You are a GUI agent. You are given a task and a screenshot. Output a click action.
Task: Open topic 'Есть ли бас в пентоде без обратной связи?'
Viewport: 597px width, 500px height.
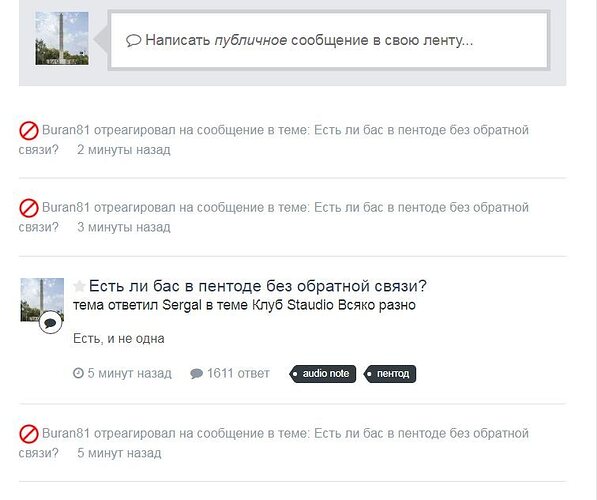coord(258,286)
